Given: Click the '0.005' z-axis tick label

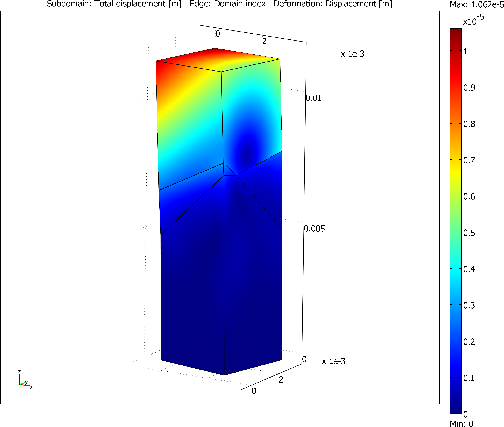Looking at the screenshot, I should tap(314, 229).
